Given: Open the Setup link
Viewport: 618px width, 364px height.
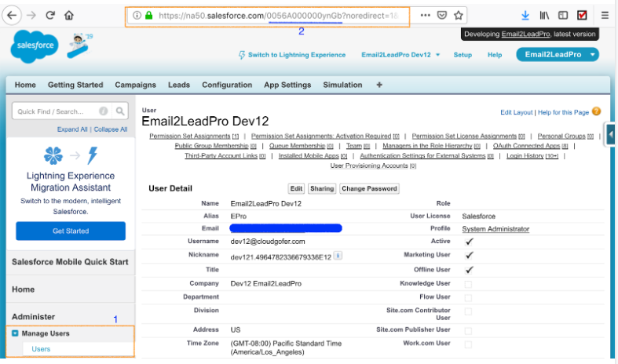Looking at the screenshot, I should tap(463, 55).
